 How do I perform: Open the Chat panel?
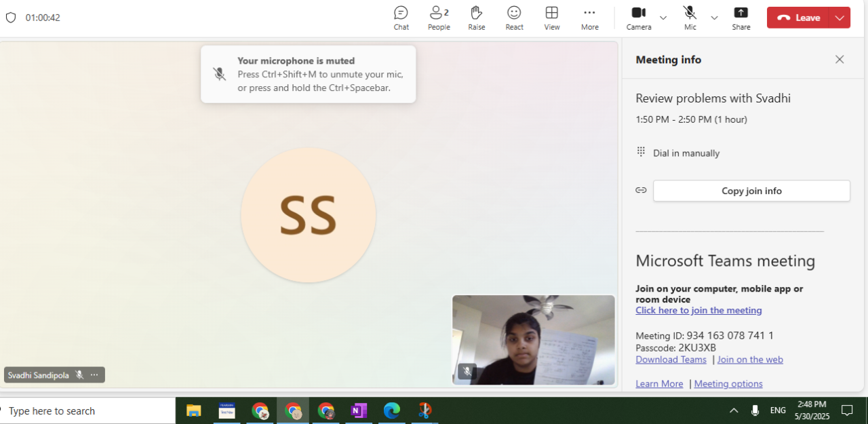coord(401,18)
